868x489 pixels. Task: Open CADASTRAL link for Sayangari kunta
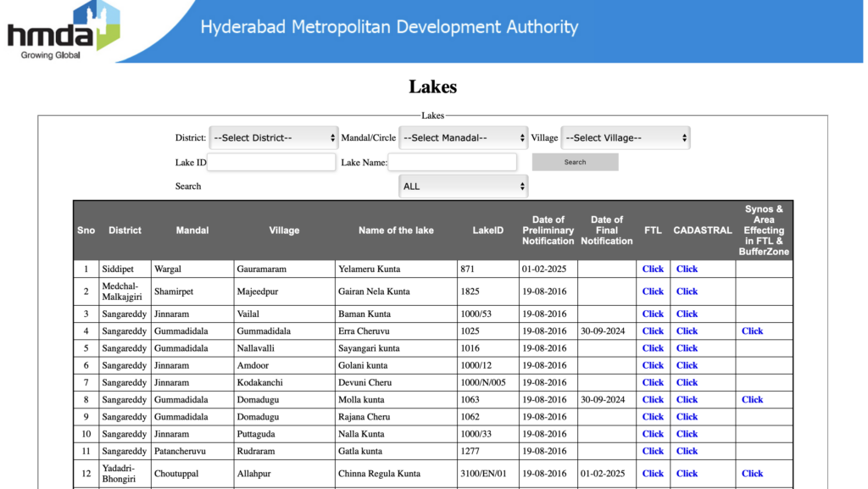(x=687, y=348)
